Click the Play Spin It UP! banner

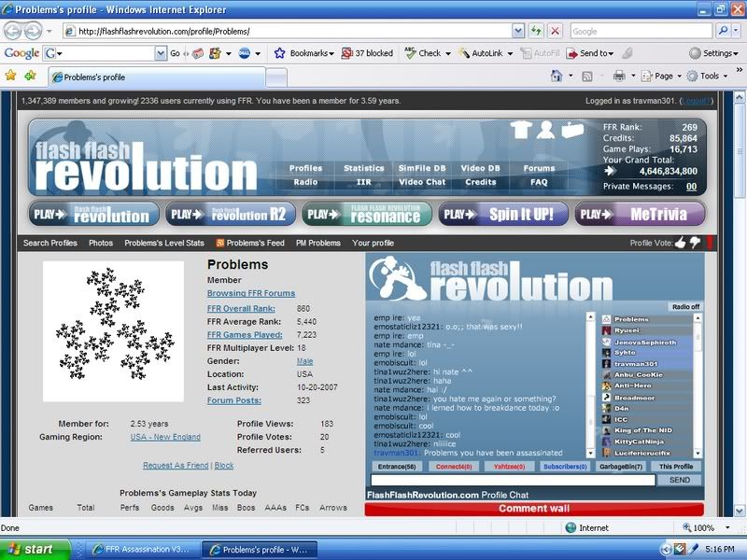(502, 214)
